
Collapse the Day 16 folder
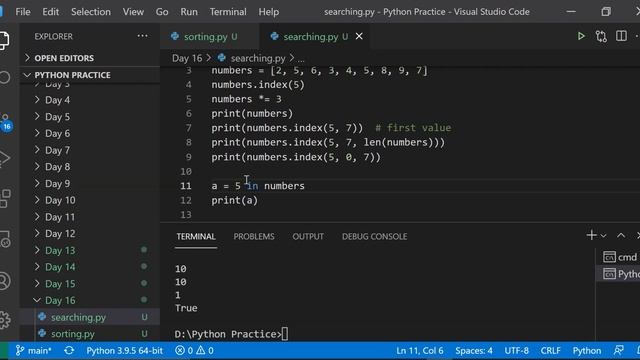(x=90, y=300)
